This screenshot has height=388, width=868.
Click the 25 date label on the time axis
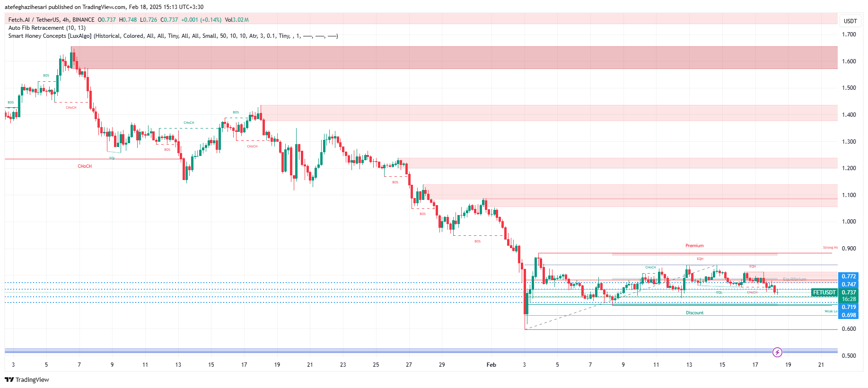tap(376, 365)
